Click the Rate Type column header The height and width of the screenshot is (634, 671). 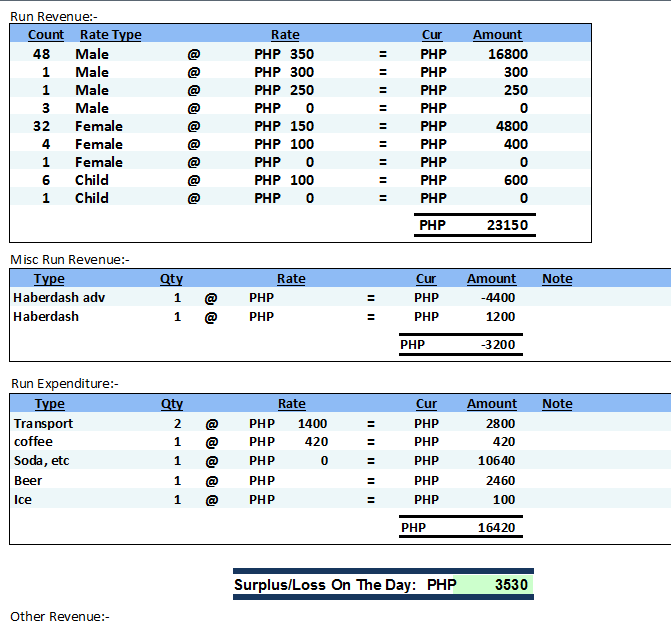(x=110, y=35)
